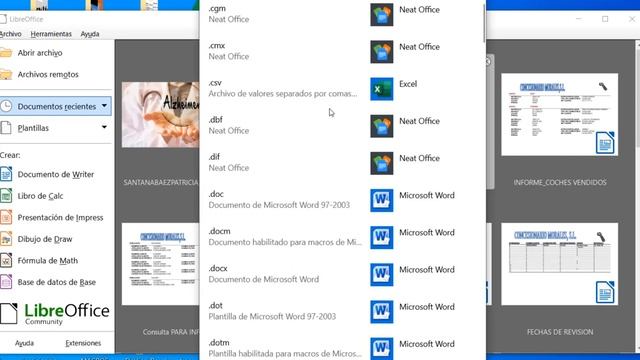Click the Neat Office icon for .dif

pyautogui.click(x=382, y=163)
